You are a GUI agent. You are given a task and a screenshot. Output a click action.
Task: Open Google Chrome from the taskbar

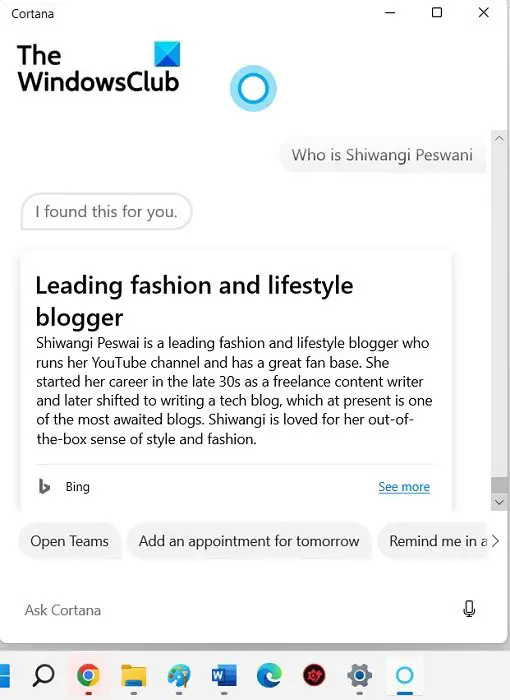[x=88, y=675]
